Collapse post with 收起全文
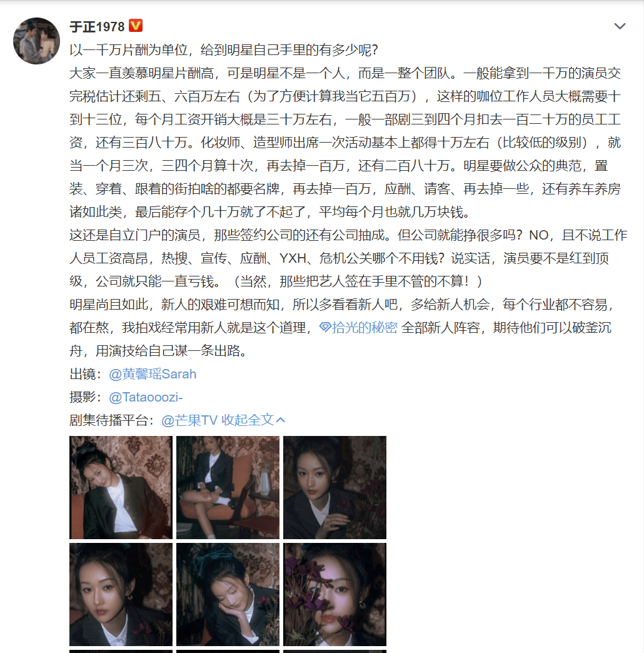 [x=248, y=420]
